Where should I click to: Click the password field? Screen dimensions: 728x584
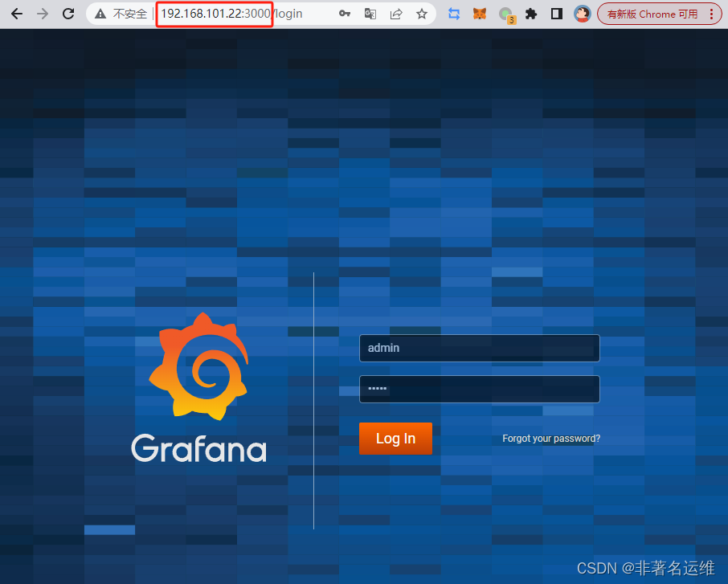pos(479,389)
